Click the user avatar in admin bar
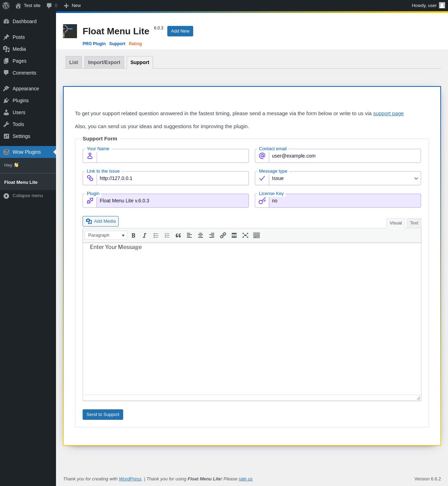 442,5
